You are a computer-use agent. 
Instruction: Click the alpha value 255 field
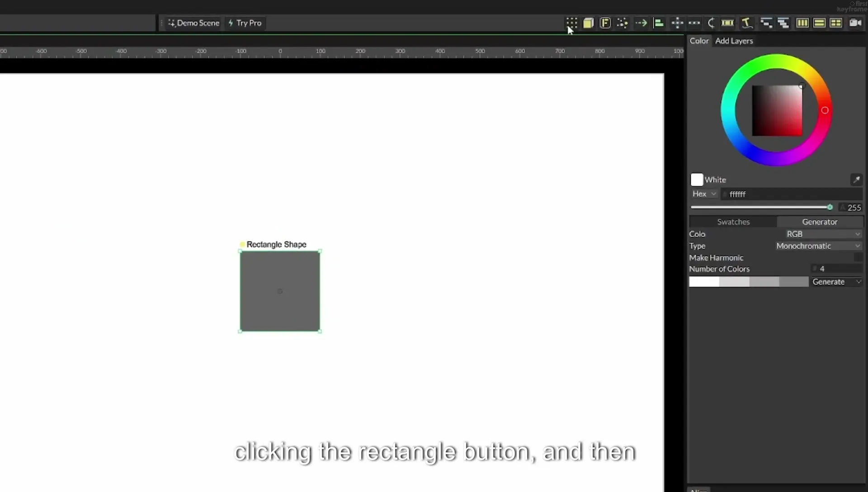pos(850,208)
